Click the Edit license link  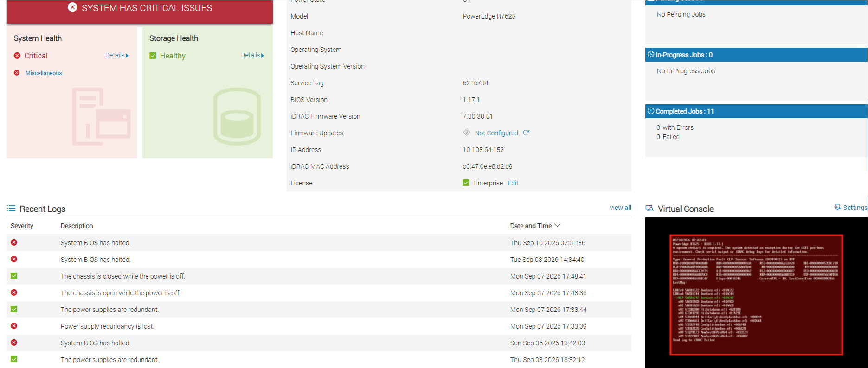513,183
